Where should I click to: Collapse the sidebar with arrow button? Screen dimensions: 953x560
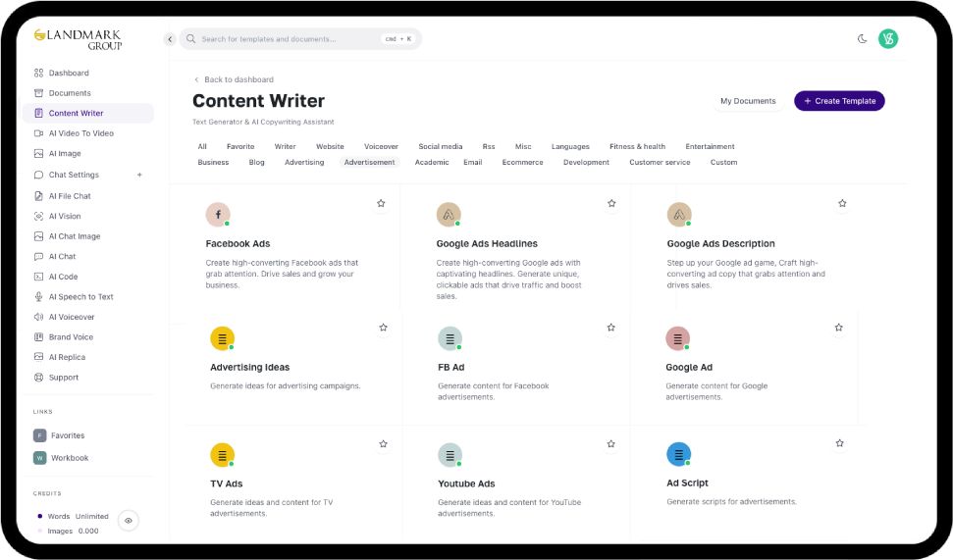[170, 39]
